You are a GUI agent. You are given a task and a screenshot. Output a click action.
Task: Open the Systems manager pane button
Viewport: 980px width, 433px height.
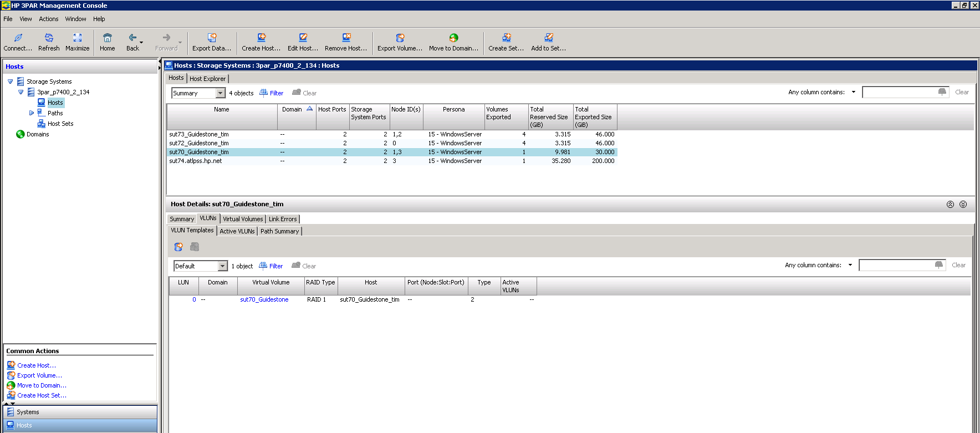(x=80, y=412)
